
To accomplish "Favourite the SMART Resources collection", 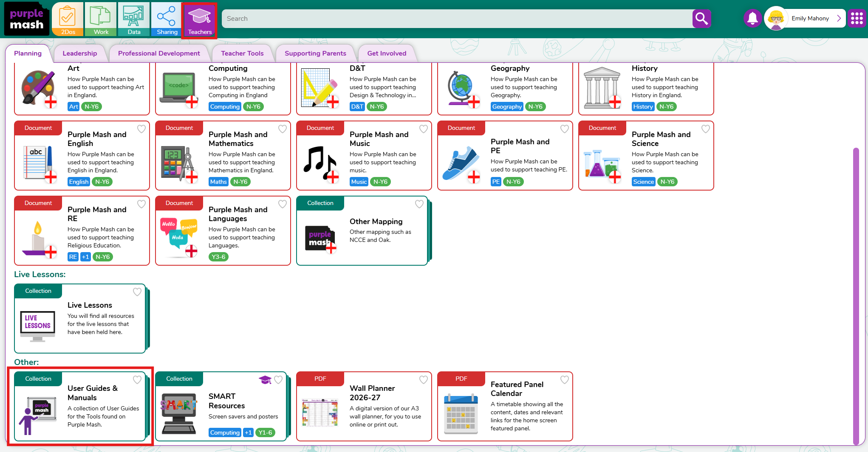I will [x=278, y=380].
